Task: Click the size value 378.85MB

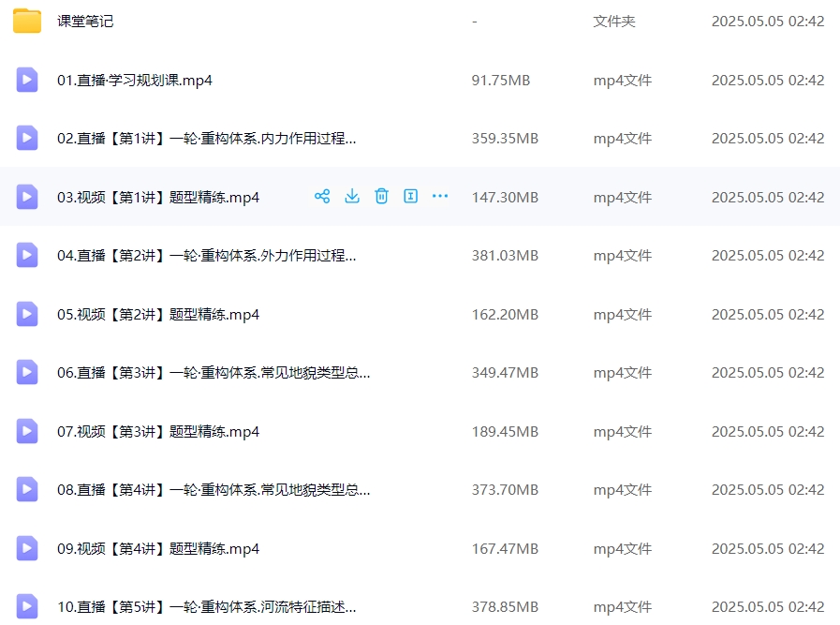Action: point(505,607)
